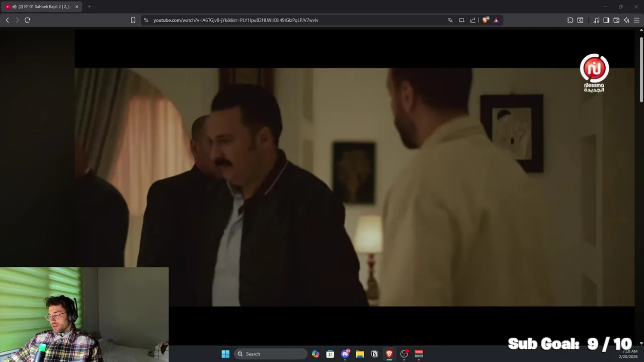Launch Copilot from the taskbar

pos(315,354)
